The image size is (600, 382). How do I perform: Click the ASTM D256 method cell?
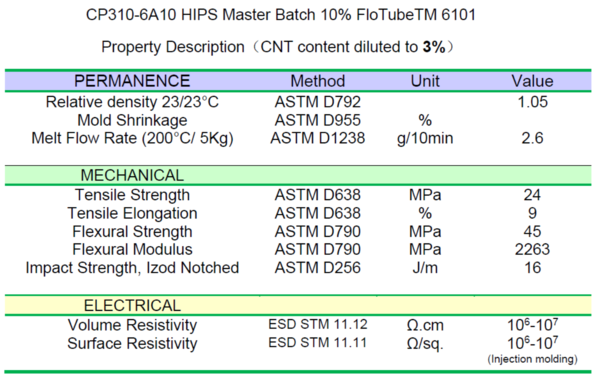[x=318, y=268]
